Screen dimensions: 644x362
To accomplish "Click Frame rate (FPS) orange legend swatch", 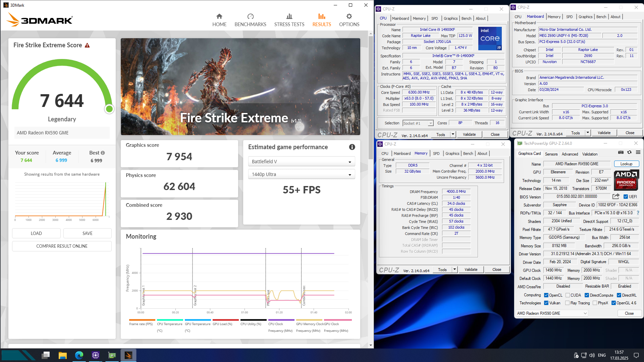I will (x=142, y=320).
